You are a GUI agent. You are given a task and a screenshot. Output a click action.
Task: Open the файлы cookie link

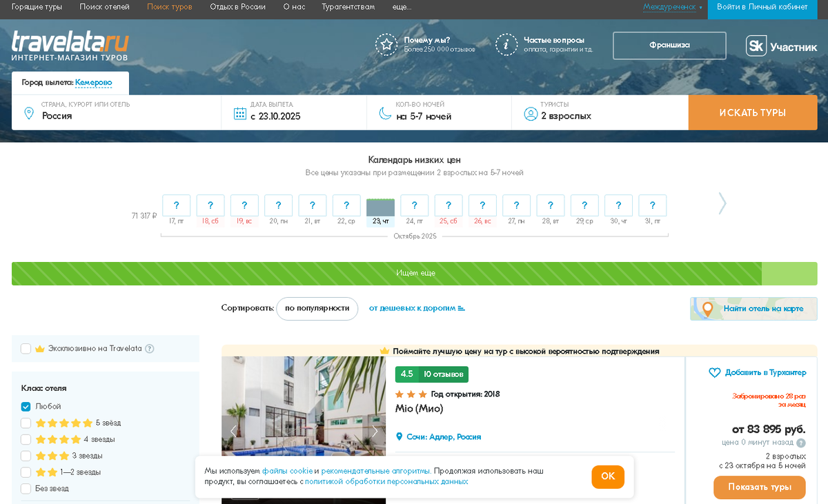click(287, 471)
